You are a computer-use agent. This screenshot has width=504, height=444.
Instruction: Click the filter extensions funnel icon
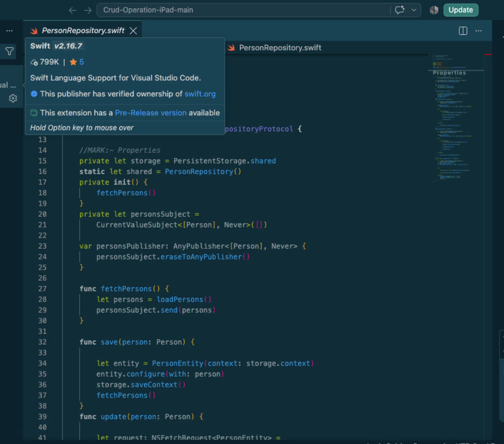(x=9, y=51)
